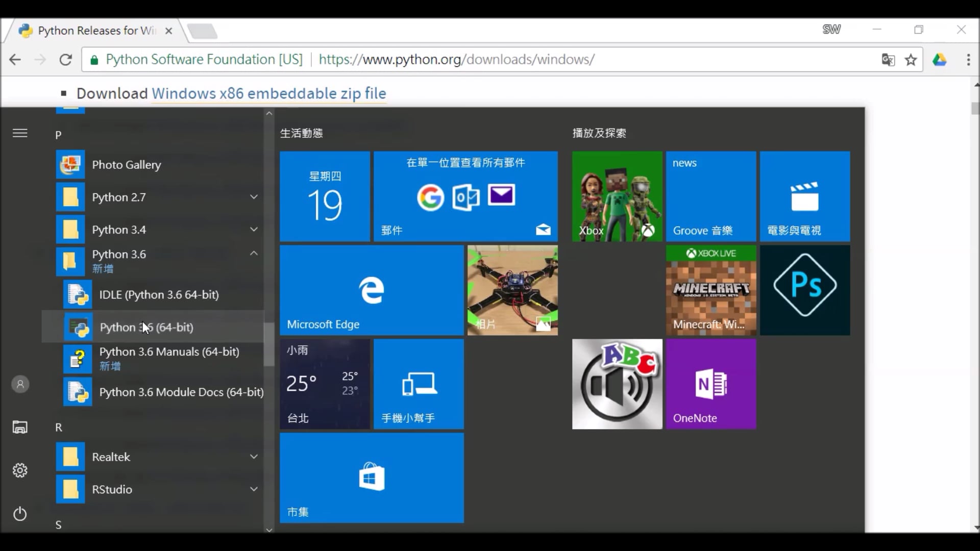Click the Windows x86 embeddable zip link
This screenshot has width=980, height=551.
point(268,93)
